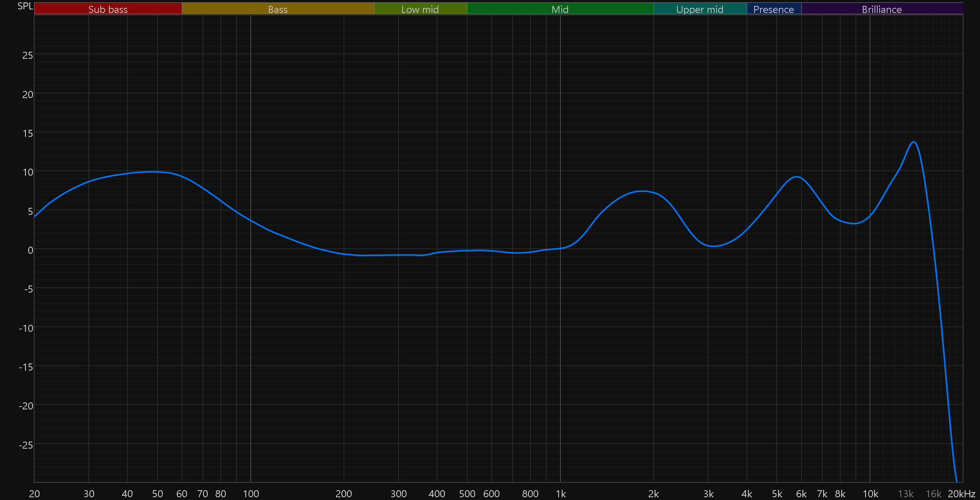980x500 pixels.
Task: Click the Upper mid band header
Action: click(x=700, y=9)
